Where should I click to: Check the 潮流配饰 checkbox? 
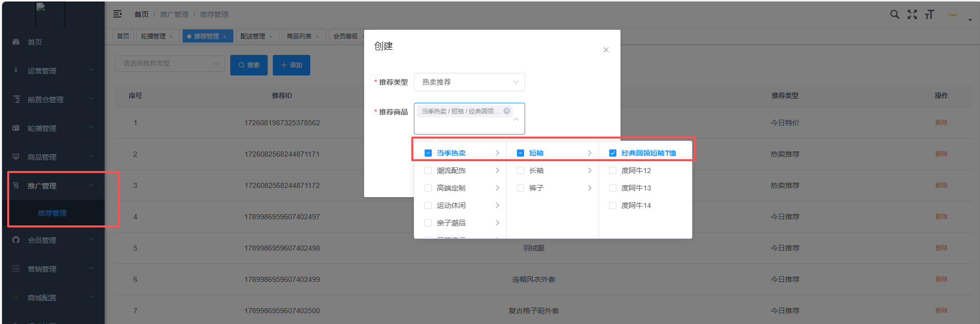428,170
